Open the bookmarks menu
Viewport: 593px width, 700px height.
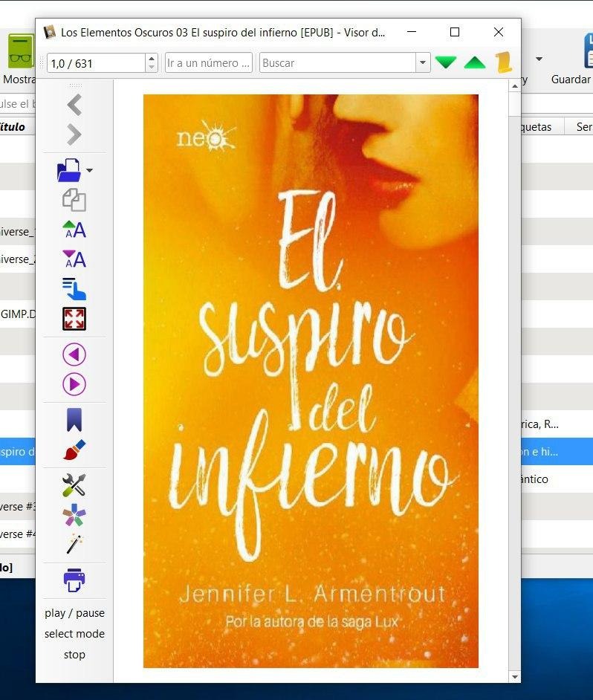[74, 420]
